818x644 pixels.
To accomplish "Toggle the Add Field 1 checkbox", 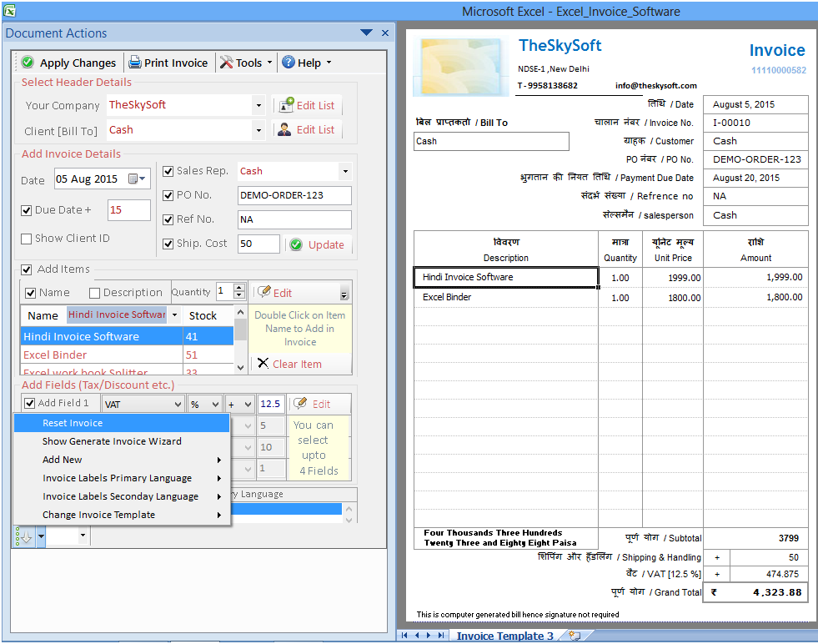I will (30, 403).
